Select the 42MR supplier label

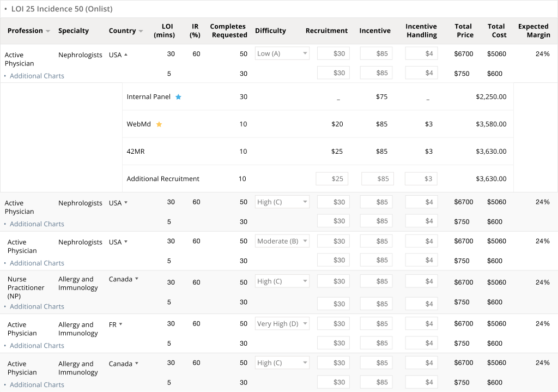pyautogui.click(x=136, y=152)
